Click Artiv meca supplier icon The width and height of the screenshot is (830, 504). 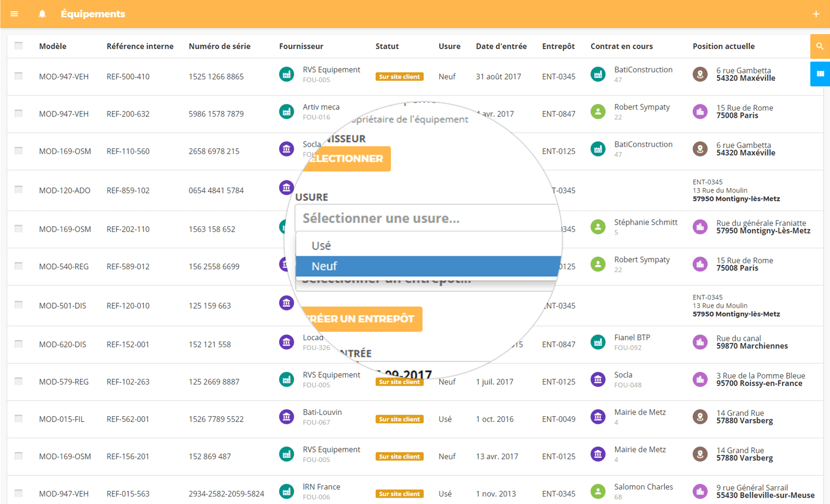286,111
